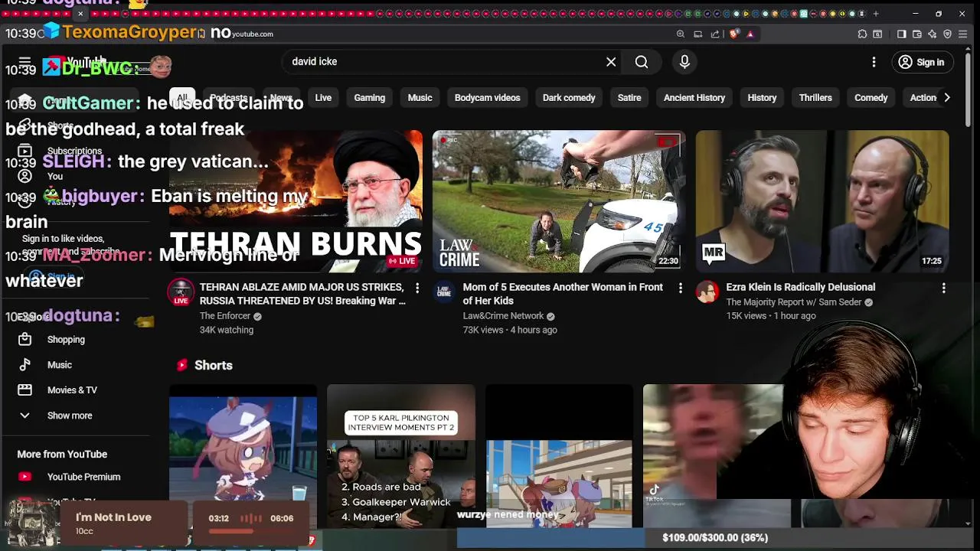The width and height of the screenshot is (980, 551).
Task: Open the extensions puzzle icon
Action: tap(862, 34)
